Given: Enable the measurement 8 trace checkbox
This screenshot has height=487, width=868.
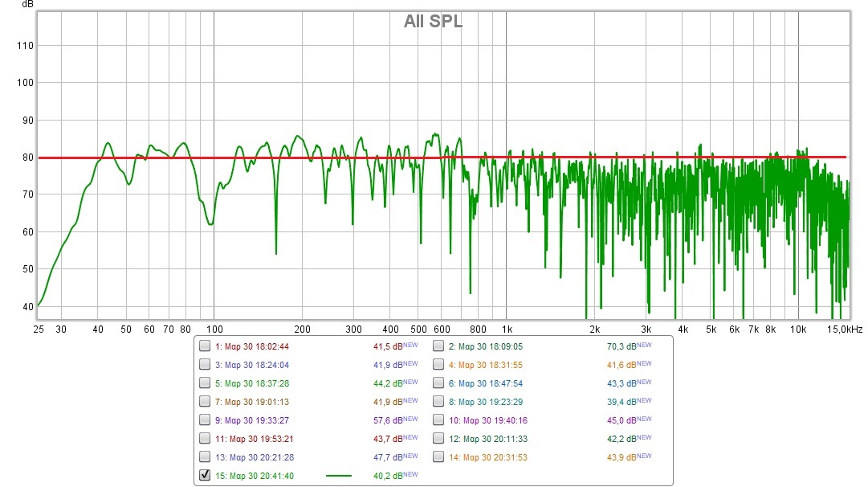Looking at the screenshot, I should tap(438, 402).
